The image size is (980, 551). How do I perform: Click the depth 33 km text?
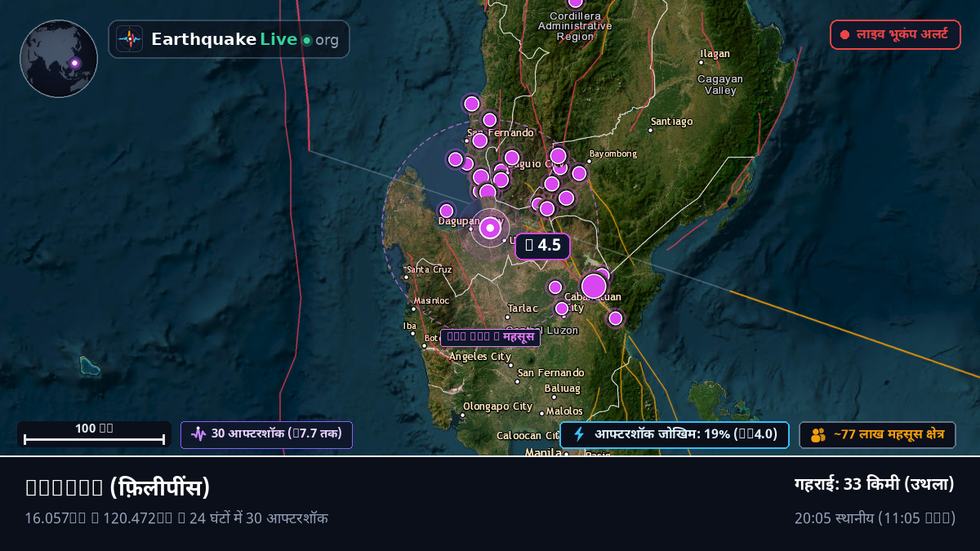point(875,484)
